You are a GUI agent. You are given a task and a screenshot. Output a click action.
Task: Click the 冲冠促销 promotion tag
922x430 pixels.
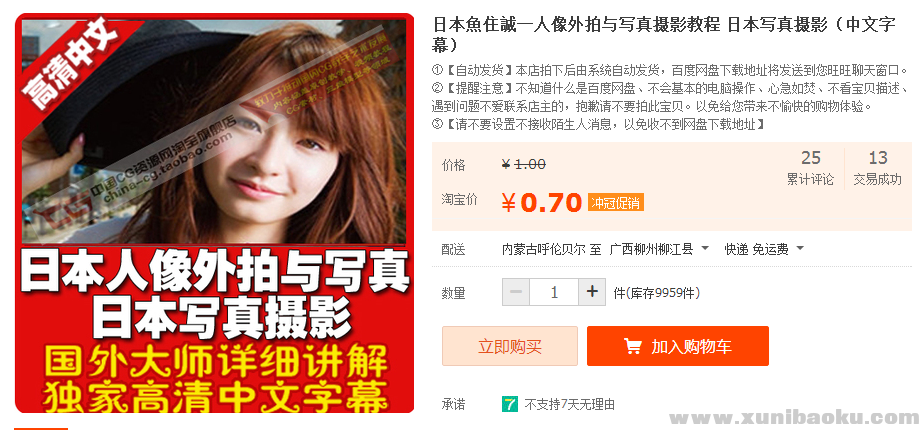616,203
